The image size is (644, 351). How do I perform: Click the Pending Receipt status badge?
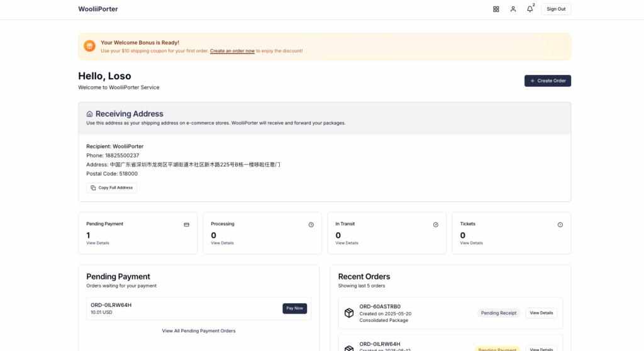(x=499, y=313)
